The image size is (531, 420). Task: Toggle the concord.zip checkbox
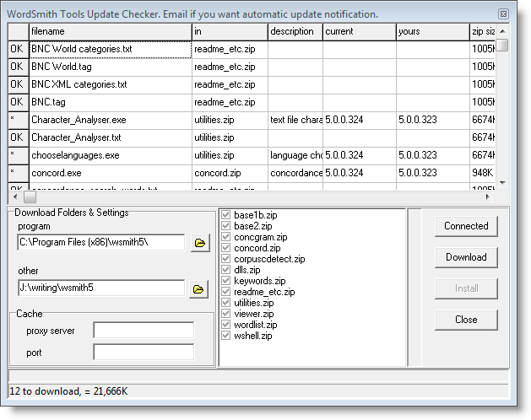pyautogui.click(x=225, y=249)
